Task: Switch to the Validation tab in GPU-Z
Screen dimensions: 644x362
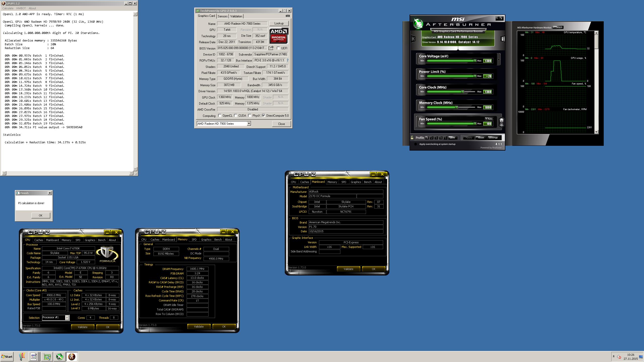Action: [236, 16]
